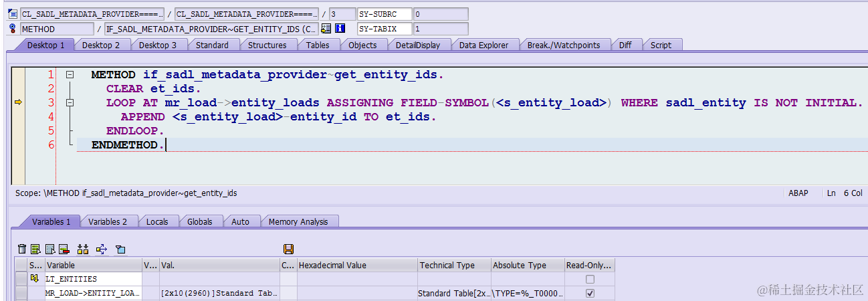Open the Data Explorer tab
Viewport: 868px width, 301px height.
coord(483,45)
